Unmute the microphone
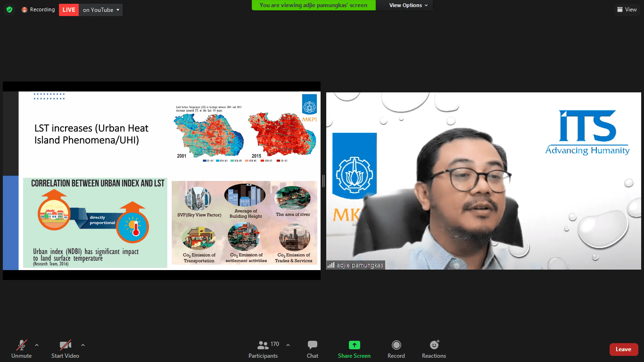The height and width of the screenshot is (362, 644). pyautogui.click(x=21, y=349)
